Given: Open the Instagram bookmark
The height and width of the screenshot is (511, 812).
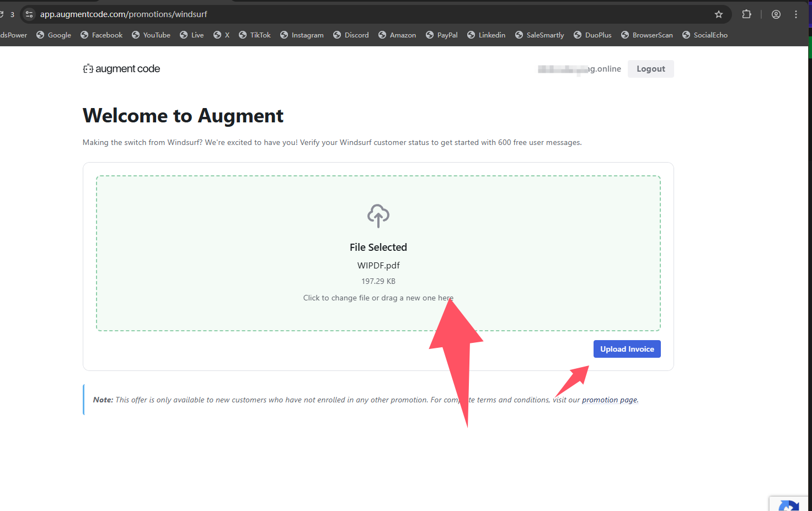Looking at the screenshot, I should tap(302, 35).
